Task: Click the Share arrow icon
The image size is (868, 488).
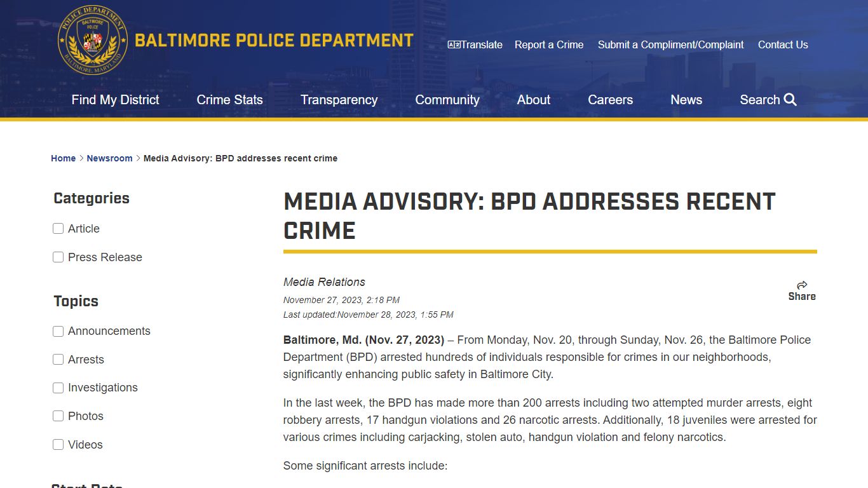Action: 802,285
